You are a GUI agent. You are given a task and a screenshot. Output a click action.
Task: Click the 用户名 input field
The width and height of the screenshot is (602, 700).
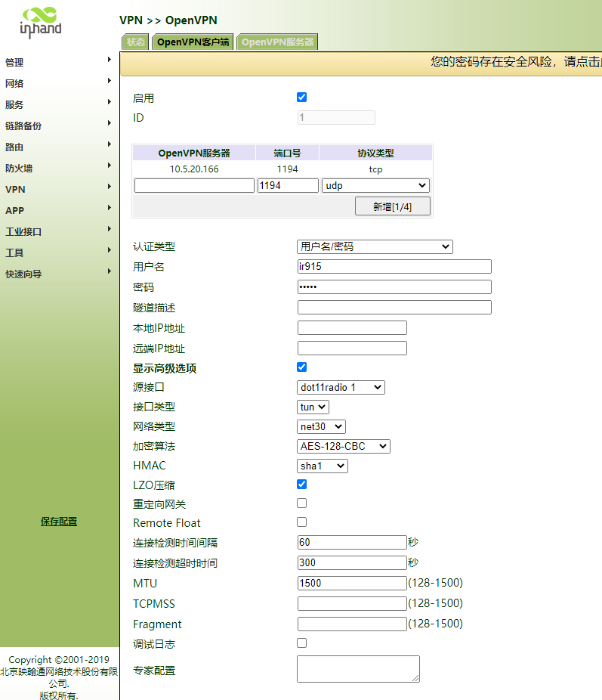tap(394, 267)
